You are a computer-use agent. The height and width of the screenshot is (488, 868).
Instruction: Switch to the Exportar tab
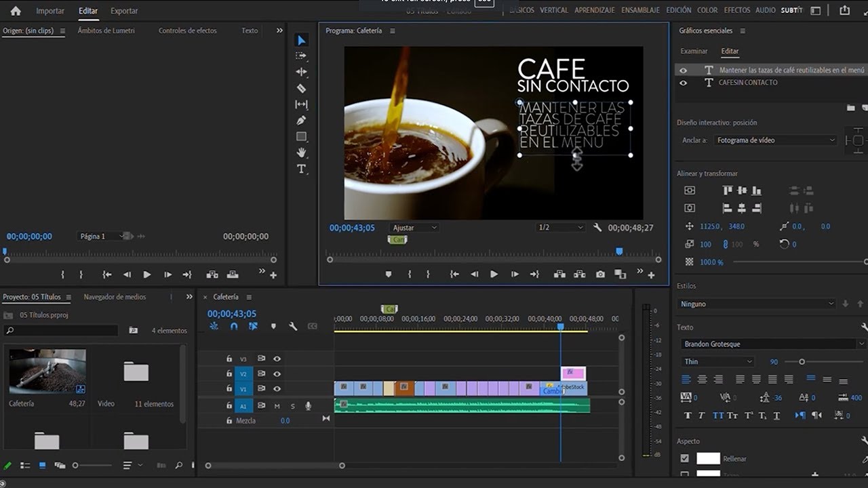(x=124, y=11)
